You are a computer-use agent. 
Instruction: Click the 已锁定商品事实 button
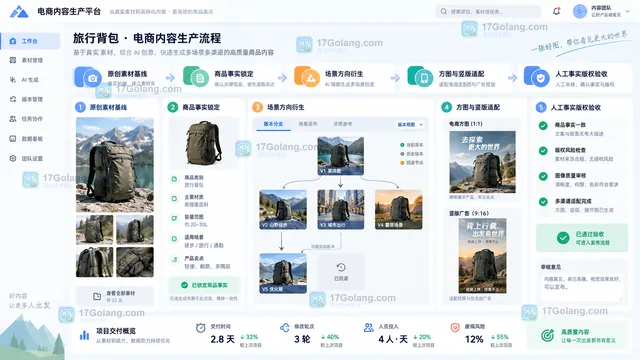click(x=204, y=285)
